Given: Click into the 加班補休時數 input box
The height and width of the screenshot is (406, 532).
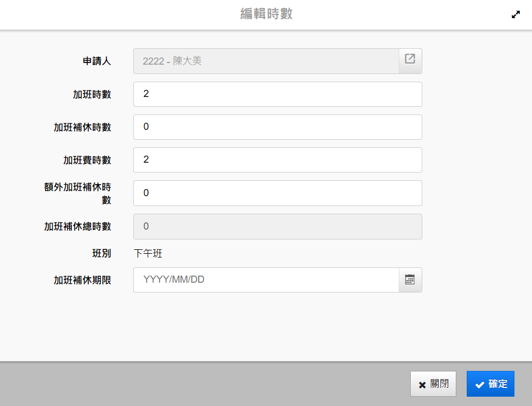Looking at the screenshot, I should point(278,127).
